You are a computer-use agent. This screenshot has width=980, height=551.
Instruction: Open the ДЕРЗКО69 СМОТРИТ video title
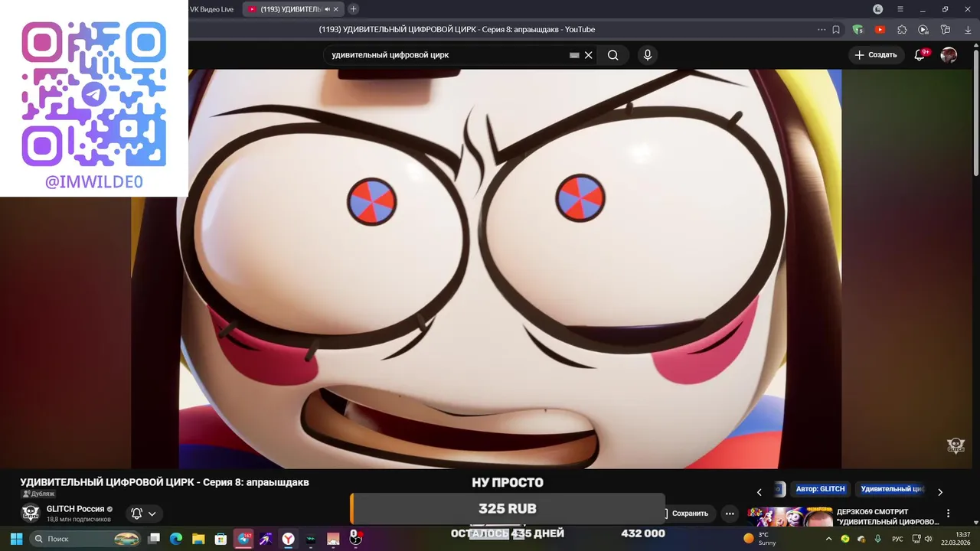888,517
